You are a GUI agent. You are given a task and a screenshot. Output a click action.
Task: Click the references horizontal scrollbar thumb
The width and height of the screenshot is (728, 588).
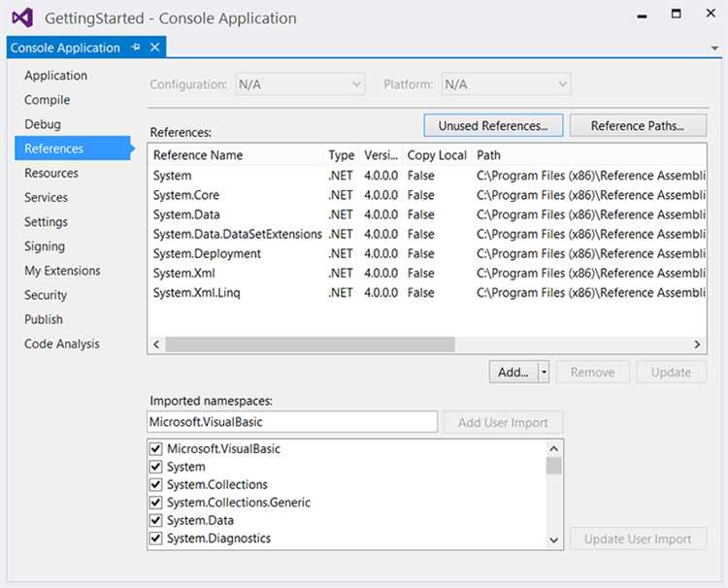point(311,344)
